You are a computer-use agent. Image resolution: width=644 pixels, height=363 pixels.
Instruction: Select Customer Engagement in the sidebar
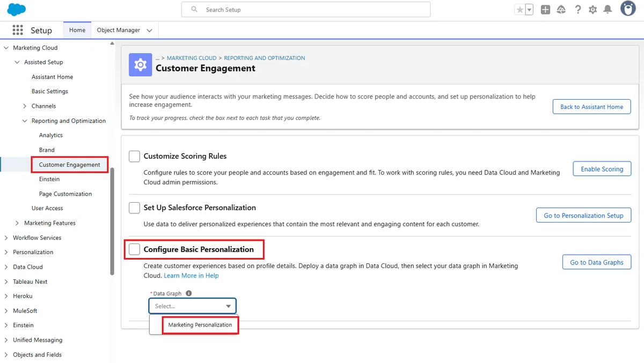70,165
